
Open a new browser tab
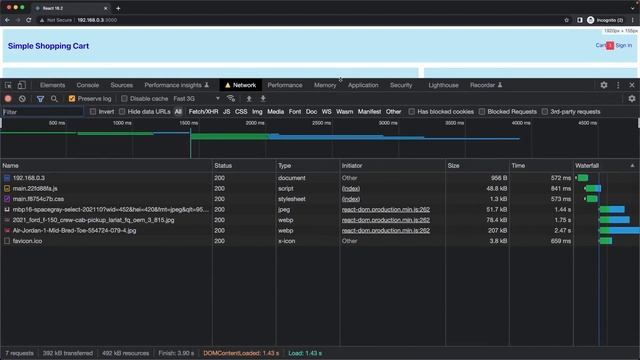click(118, 8)
